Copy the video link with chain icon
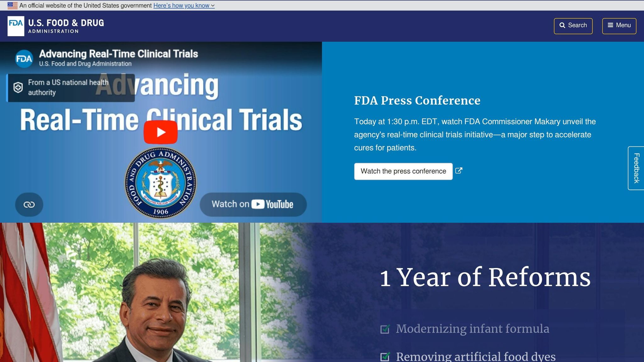 pyautogui.click(x=29, y=205)
